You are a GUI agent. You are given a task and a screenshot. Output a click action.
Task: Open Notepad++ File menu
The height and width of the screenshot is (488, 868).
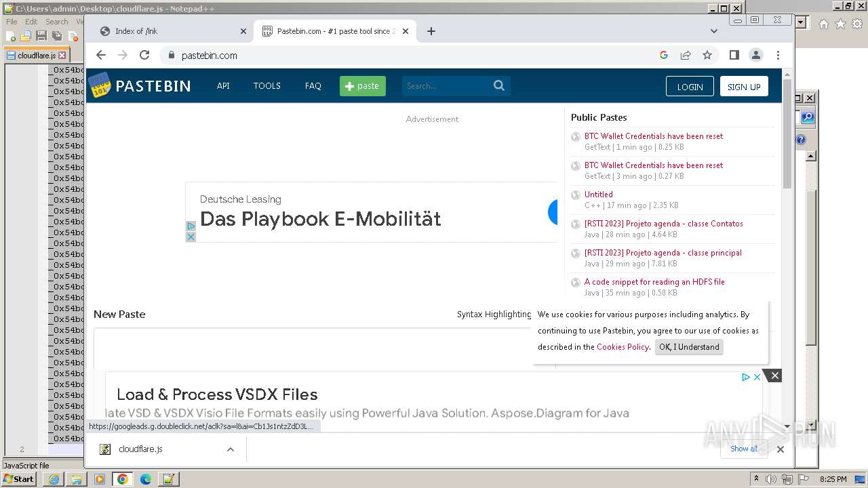point(12,22)
